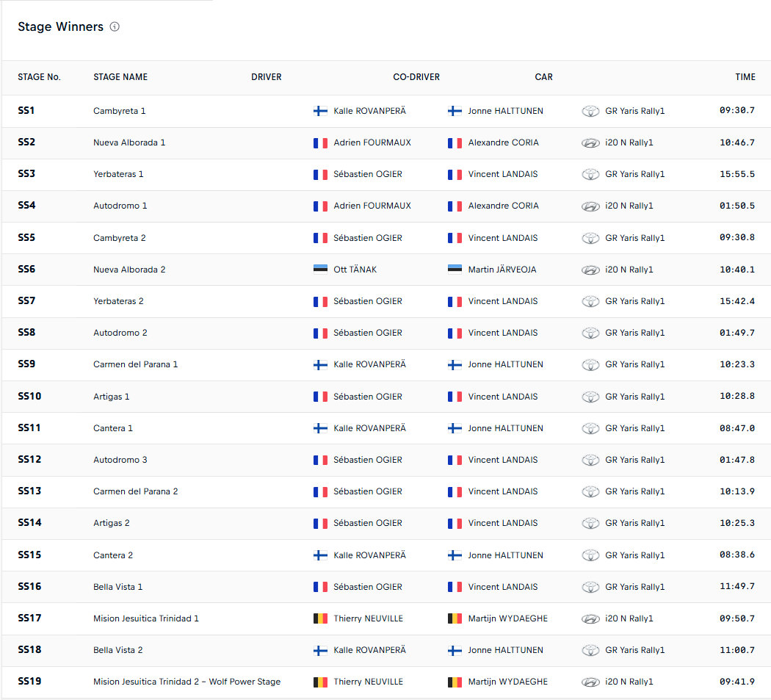Click the Toyota logo in the SS18 row
Screen dimensions: 771x700
coord(590,651)
